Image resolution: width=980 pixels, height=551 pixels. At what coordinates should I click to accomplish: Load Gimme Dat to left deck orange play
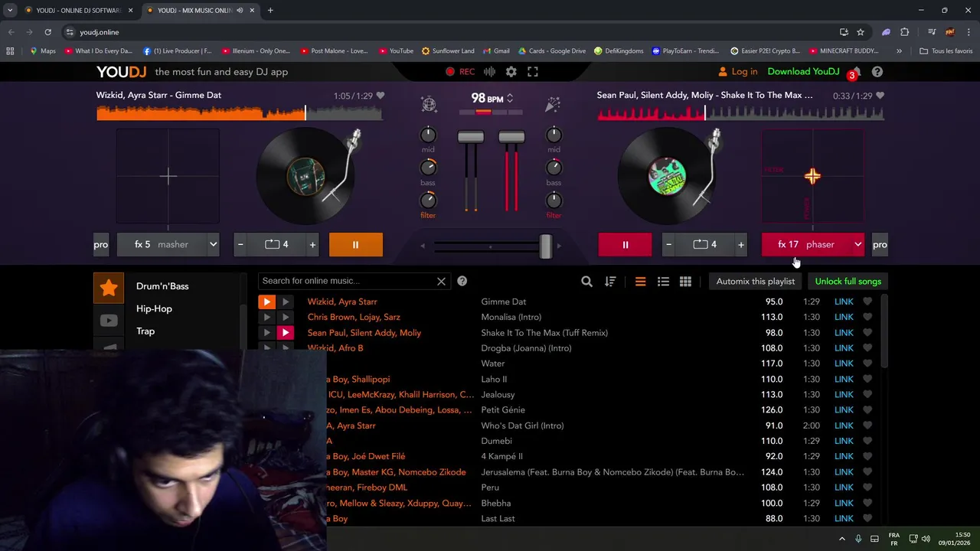pos(266,302)
